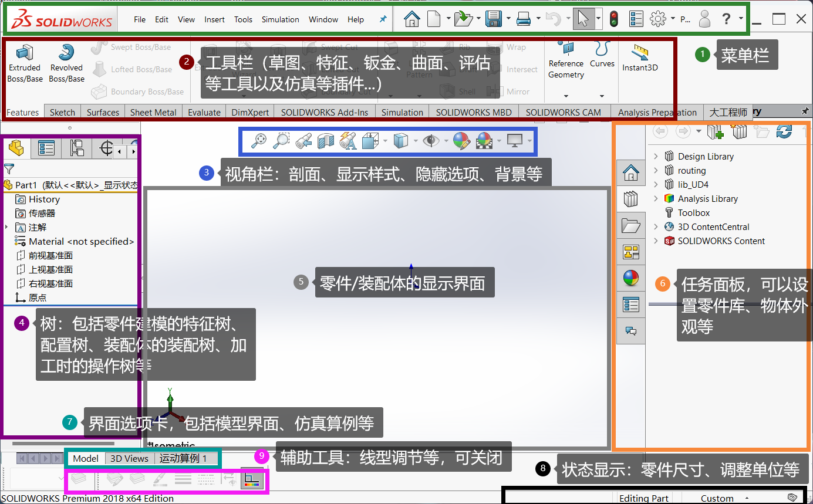
Task: Toggle Section View in view toolbar
Action: tap(325, 140)
